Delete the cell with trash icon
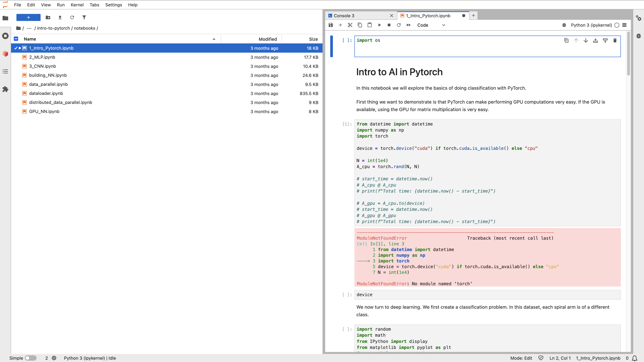The height and width of the screenshot is (362, 644). [615, 40]
